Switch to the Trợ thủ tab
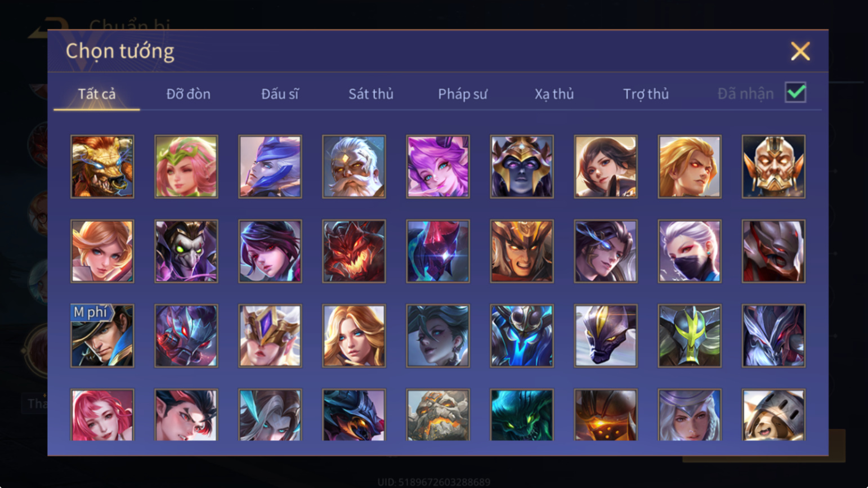Screen dimensions: 868x488 (x=646, y=94)
